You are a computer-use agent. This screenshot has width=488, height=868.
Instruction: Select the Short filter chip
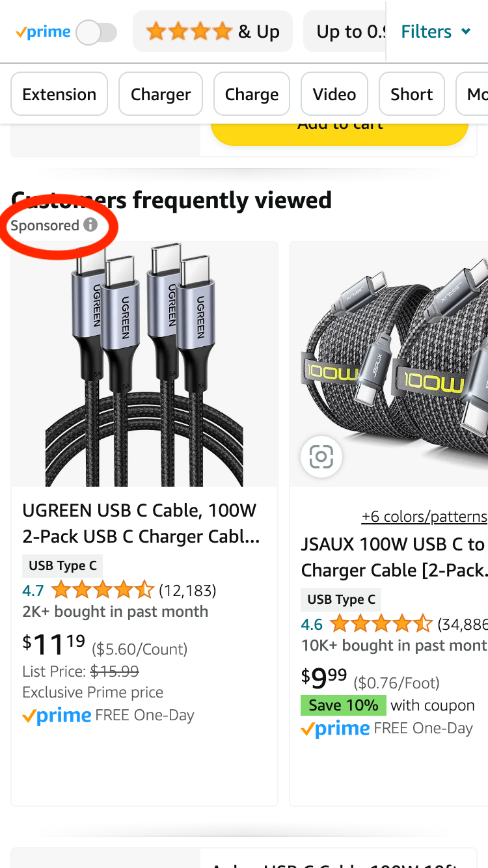(x=411, y=94)
